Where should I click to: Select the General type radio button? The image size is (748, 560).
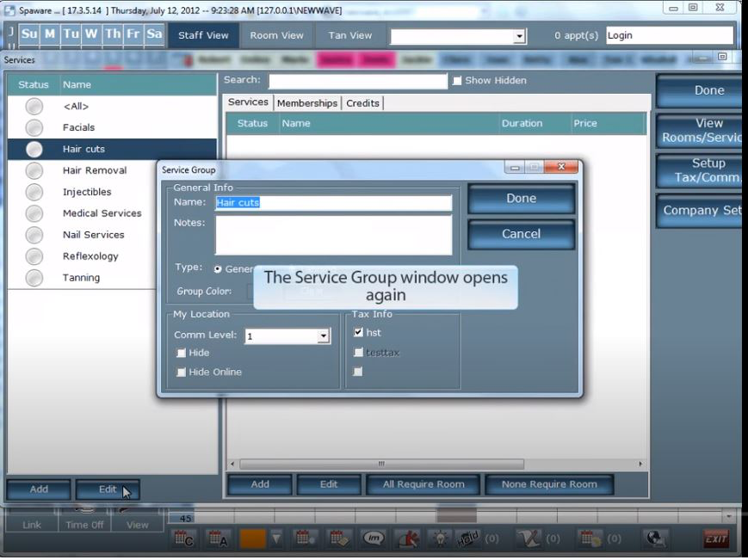(218, 269)
